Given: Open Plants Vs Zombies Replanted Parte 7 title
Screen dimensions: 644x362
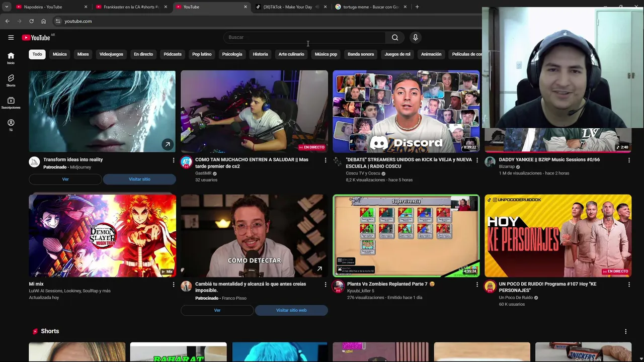Looking at the screenshot, I should coord(390,284).
